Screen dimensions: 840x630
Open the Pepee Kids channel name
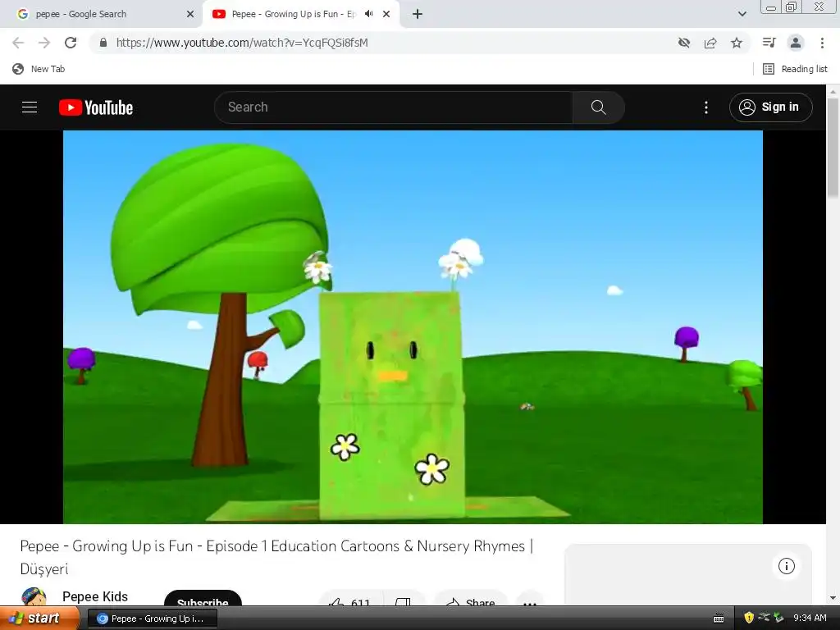(x=95, y=597)
